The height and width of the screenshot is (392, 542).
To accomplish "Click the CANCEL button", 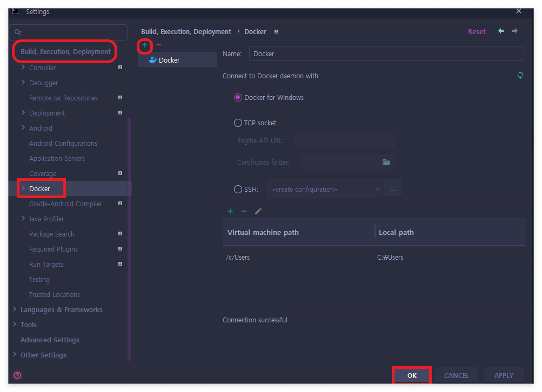I will coord(456,375).
